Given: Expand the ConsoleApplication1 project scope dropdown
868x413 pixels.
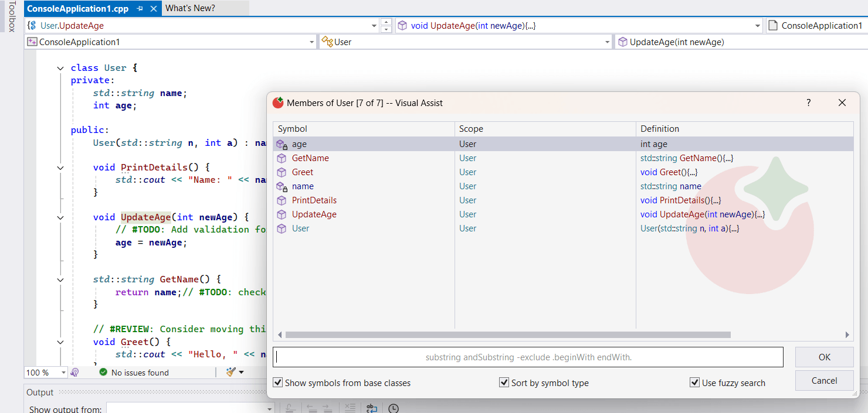Looking at the screenshot, I should pos(311,42).
